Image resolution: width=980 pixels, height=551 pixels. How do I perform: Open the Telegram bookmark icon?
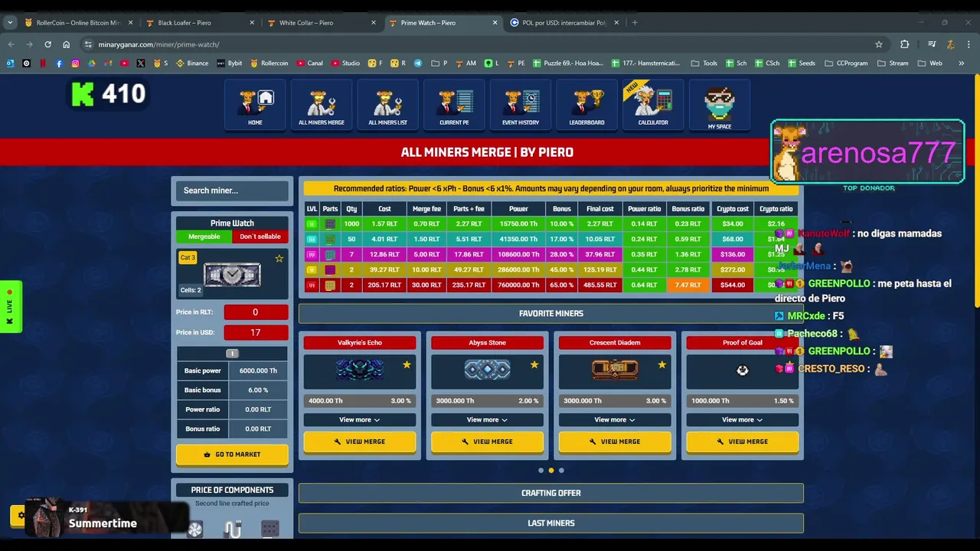click(x=418, y=64)
